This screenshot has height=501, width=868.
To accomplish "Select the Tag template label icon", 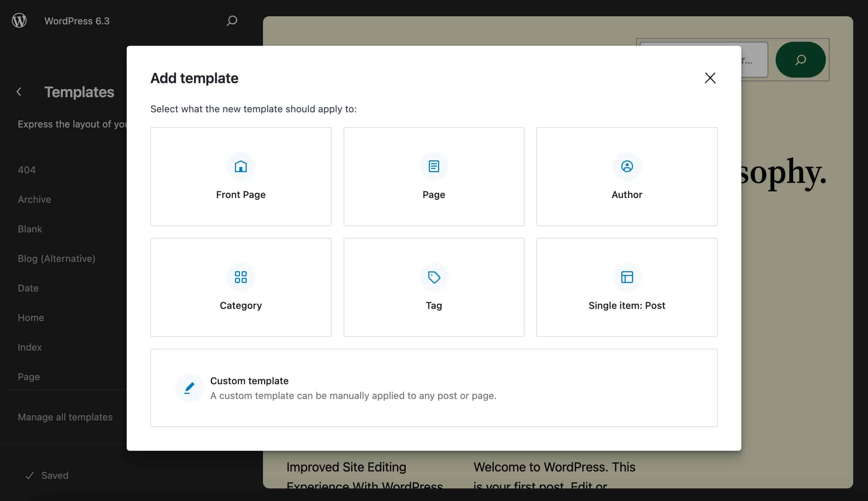I will pos(433,277).
